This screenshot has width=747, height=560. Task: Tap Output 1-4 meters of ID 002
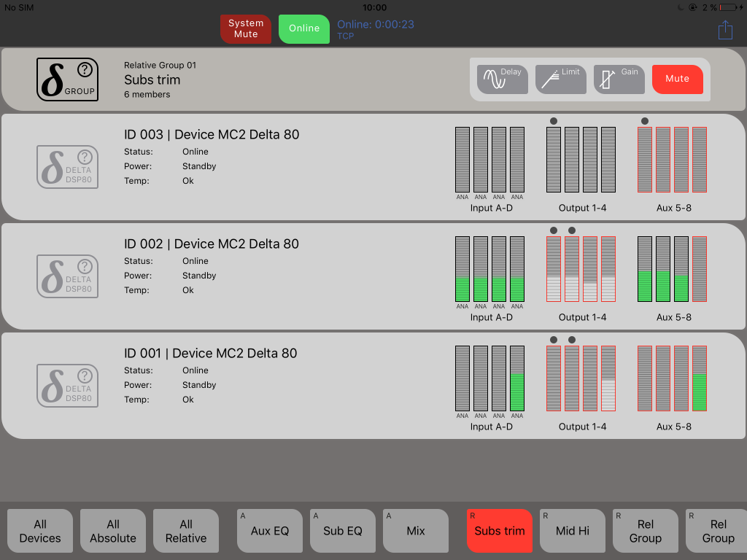(x=581, y=269)
